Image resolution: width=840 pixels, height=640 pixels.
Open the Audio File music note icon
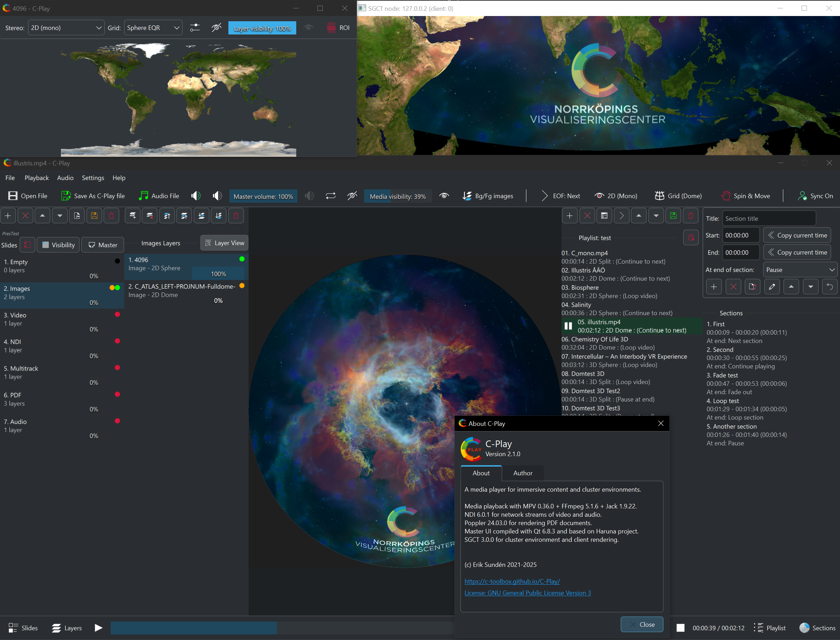(143, 196)
